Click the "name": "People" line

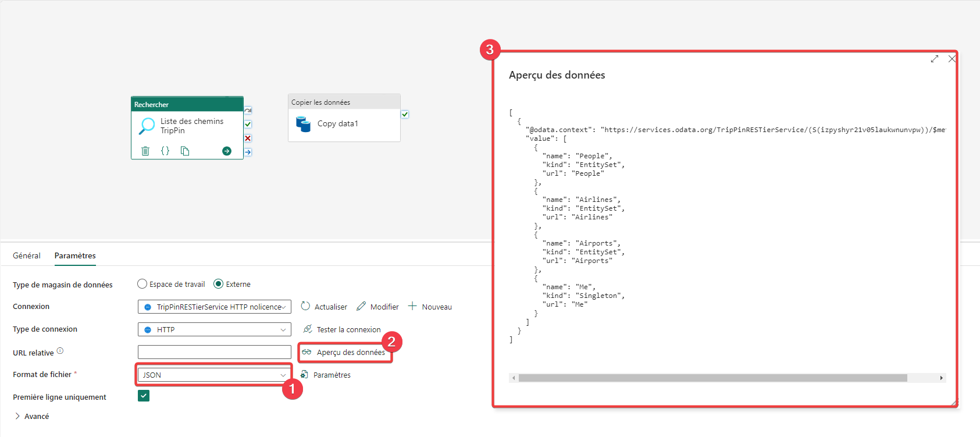(x=577, y=156)
